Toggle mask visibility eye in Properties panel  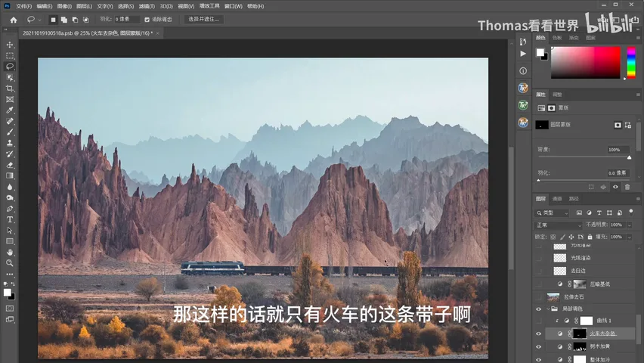615,187
